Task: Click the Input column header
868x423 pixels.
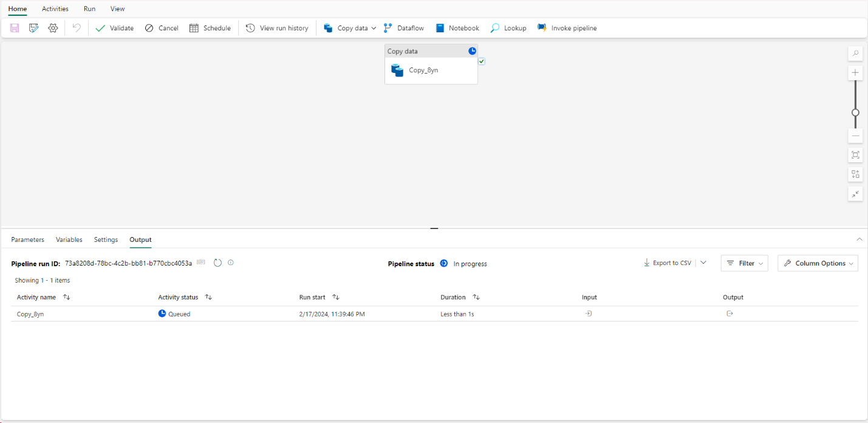Action: [589, 297]
